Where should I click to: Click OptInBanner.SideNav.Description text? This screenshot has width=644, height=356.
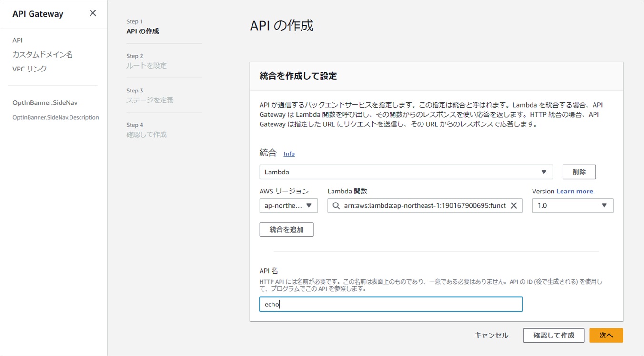(56, 117)
